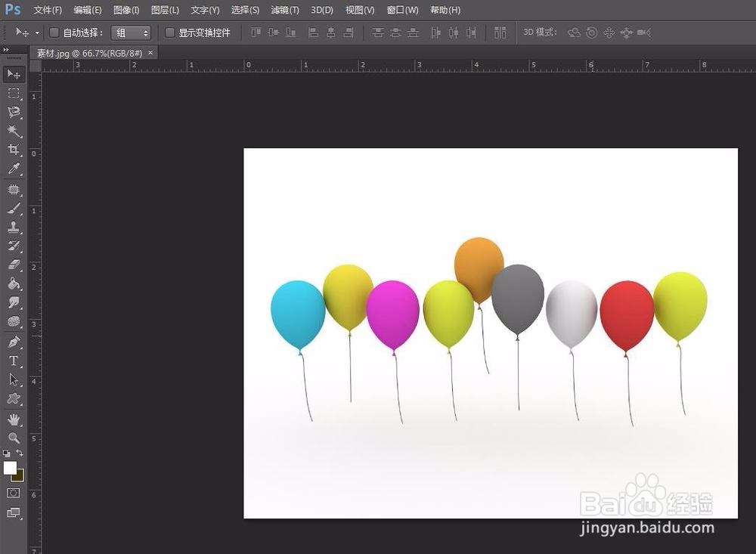Image resolution: width=756 pixels, height=554 pixels.
Task: Select the Lasso tool
Action: click(14, 112)
